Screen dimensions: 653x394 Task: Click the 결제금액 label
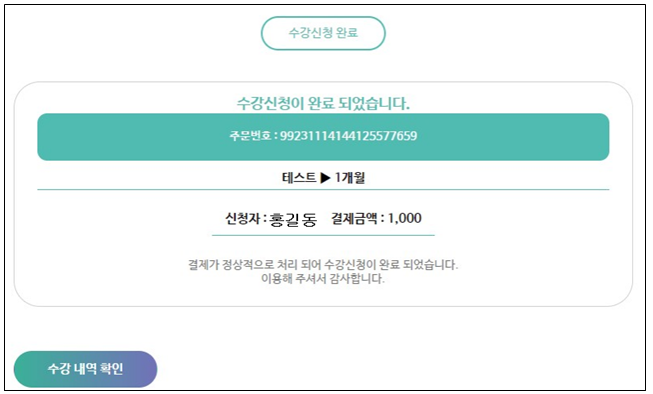[x=354, y=218]
